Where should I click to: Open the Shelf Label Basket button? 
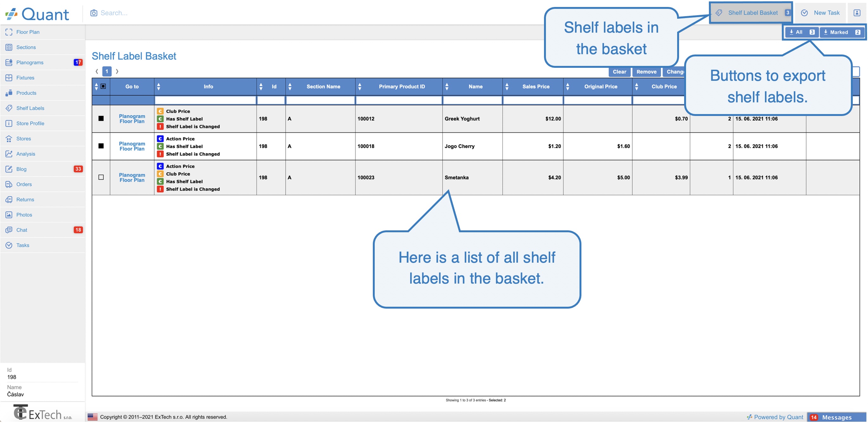[x=751, y=13]
